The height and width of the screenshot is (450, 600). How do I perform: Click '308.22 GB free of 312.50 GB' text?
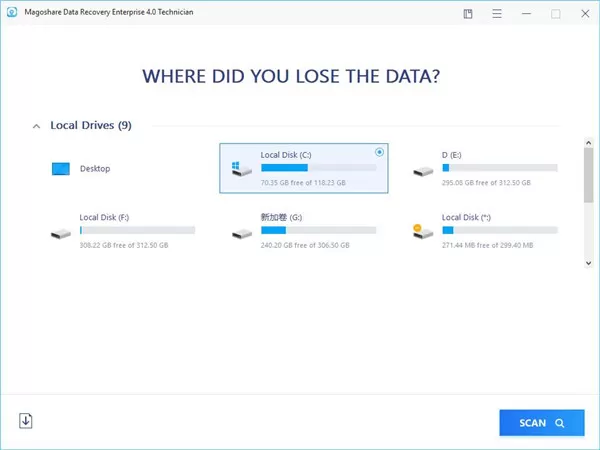click(x=124, y=245)
